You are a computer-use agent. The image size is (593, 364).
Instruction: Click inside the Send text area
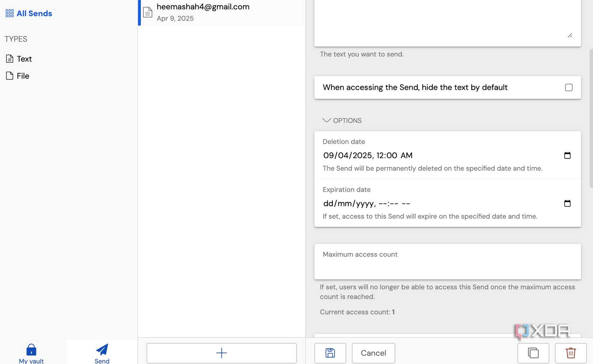[447, 22]
